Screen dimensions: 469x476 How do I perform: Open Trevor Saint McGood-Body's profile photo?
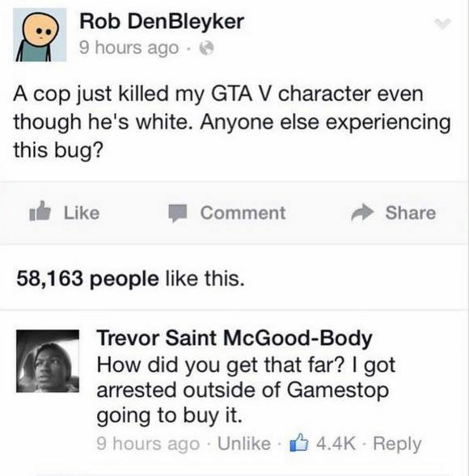48,361
